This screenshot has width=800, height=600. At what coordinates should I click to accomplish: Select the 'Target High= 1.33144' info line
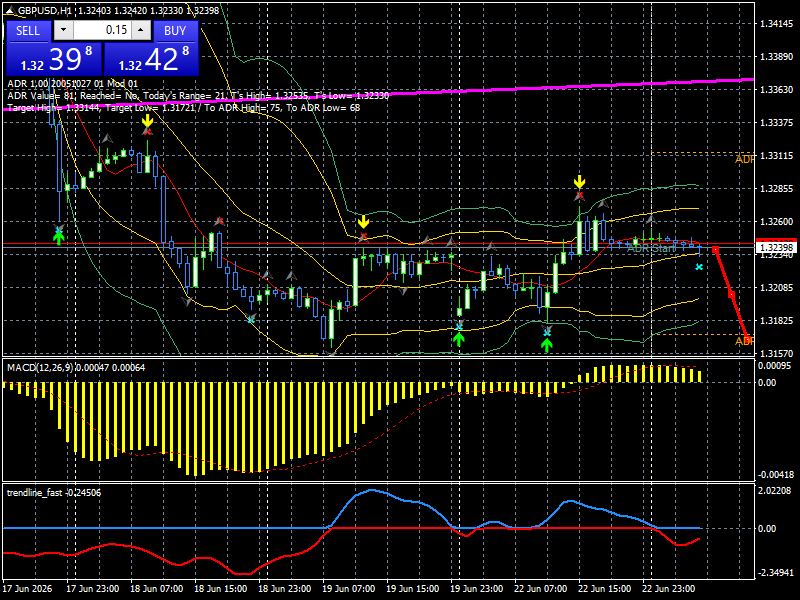tap(184, 108)
